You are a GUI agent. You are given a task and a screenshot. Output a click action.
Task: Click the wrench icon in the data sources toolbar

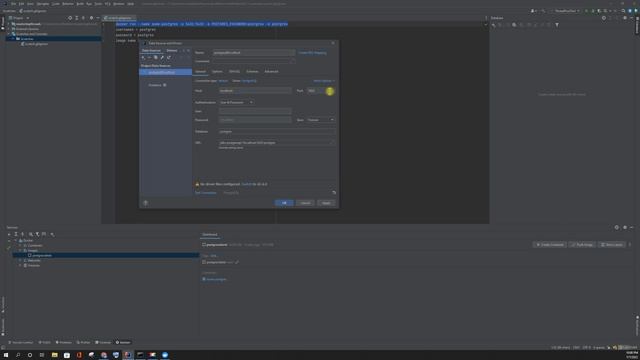tap(162, 58)
